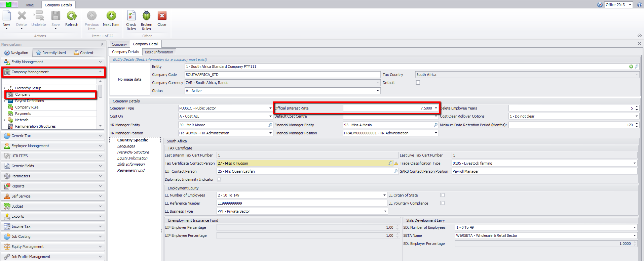The height and width of the screenshot is (261, 644).
Task: Open the Recently Used tab
Action: point(51,53)
